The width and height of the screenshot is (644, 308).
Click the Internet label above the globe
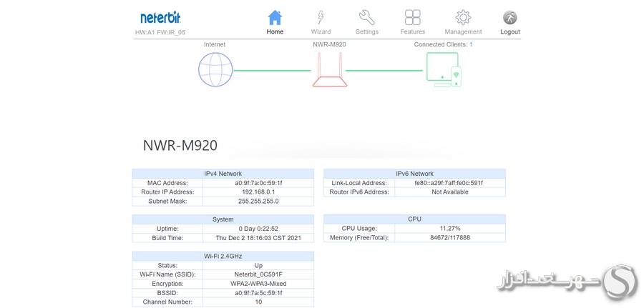coord(215,44)
